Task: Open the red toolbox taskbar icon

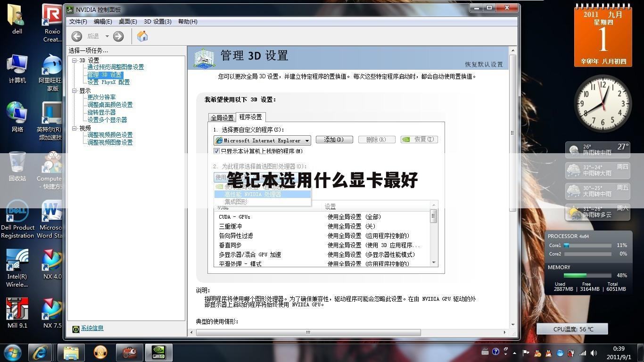Action: coord(130,353)
